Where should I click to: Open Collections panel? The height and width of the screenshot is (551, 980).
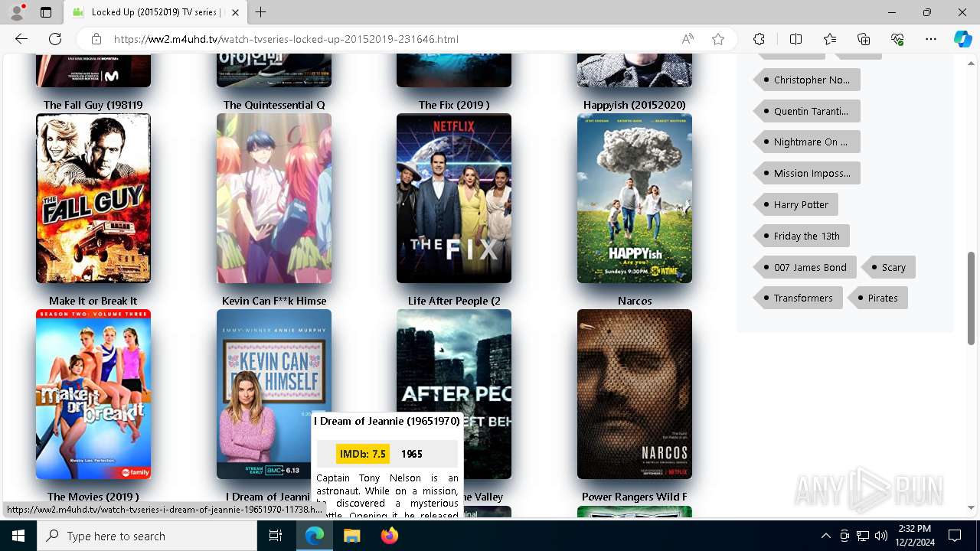coord(864,39)
